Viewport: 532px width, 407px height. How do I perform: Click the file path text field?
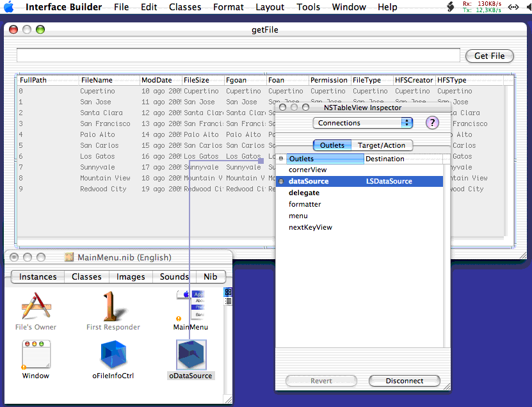[238, 56]
